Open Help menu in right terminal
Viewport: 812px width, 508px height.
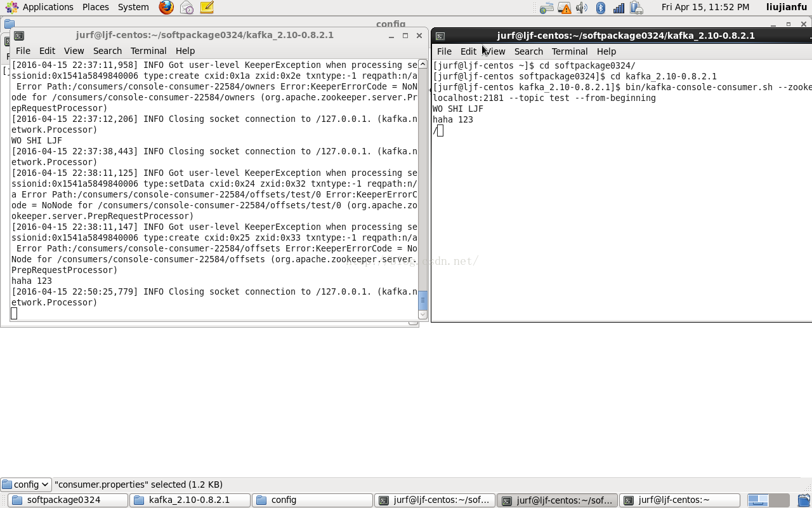point(606,51)
